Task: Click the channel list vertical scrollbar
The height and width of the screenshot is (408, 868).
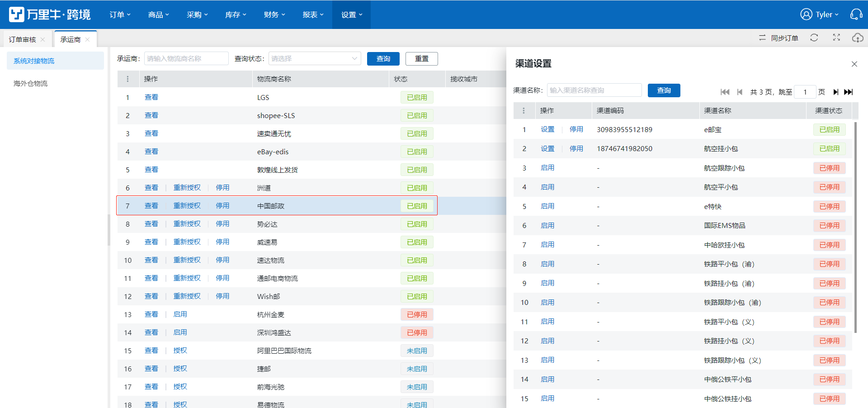Action: [x=855, y=227]
